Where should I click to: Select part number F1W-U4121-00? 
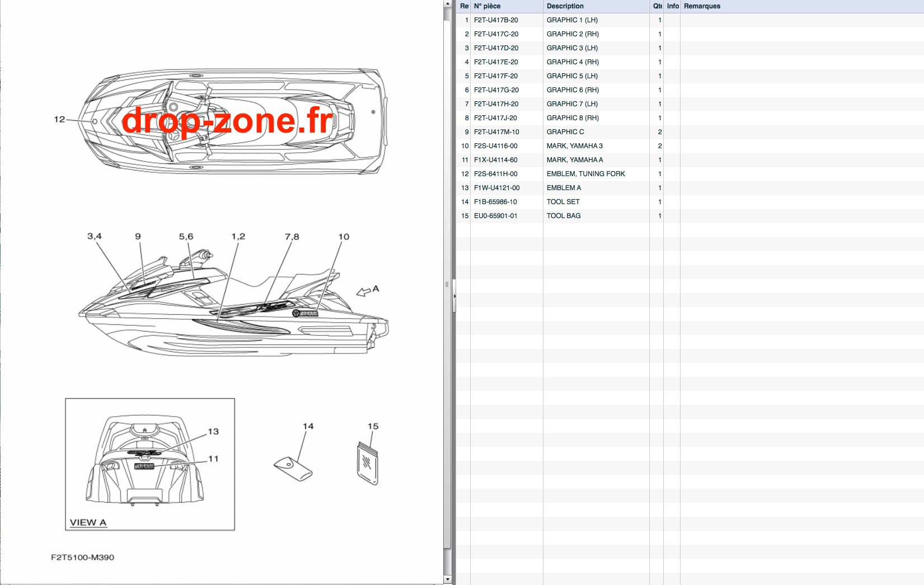(x=496, y=188)
